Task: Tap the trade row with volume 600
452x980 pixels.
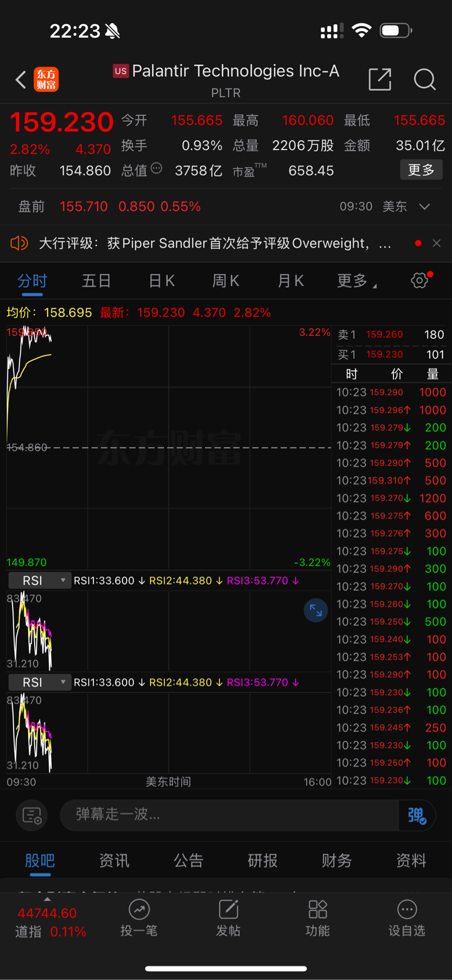Action: 391,516
